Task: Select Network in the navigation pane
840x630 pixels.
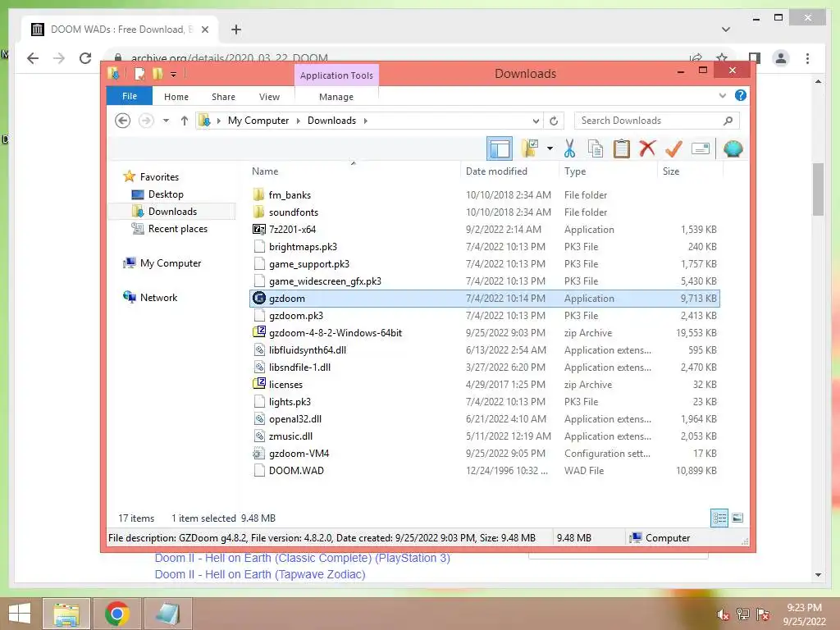Action: (x=158, y=297)
